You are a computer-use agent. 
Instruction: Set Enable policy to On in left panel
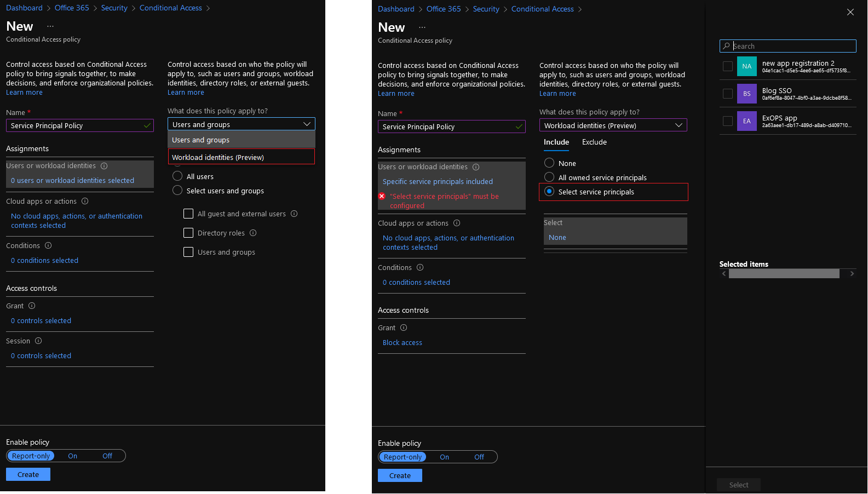(x=72, y=456)
